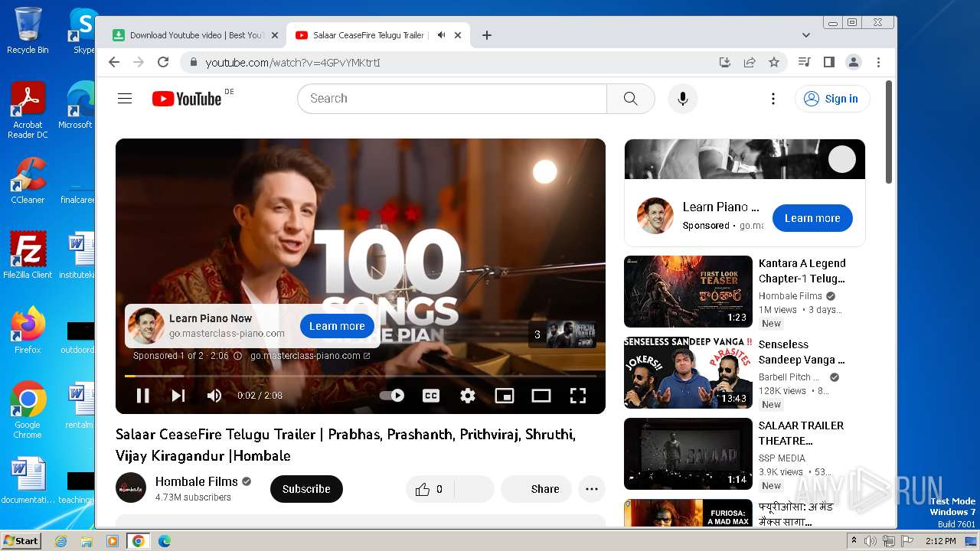Image resolution: width=980 pixels, height=551 pixels.
Task: Search with voice microphone button
Action: click(x=683, y=99)
